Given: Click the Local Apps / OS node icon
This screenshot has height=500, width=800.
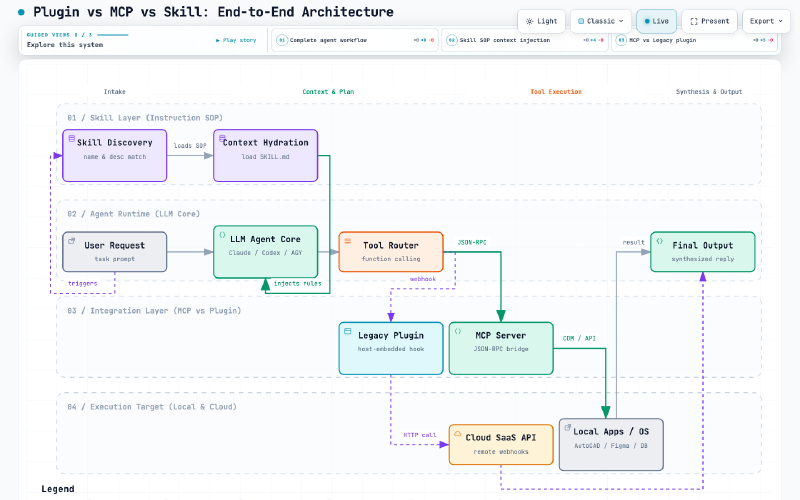Looking at the screenshot, I should pos(567,428).
